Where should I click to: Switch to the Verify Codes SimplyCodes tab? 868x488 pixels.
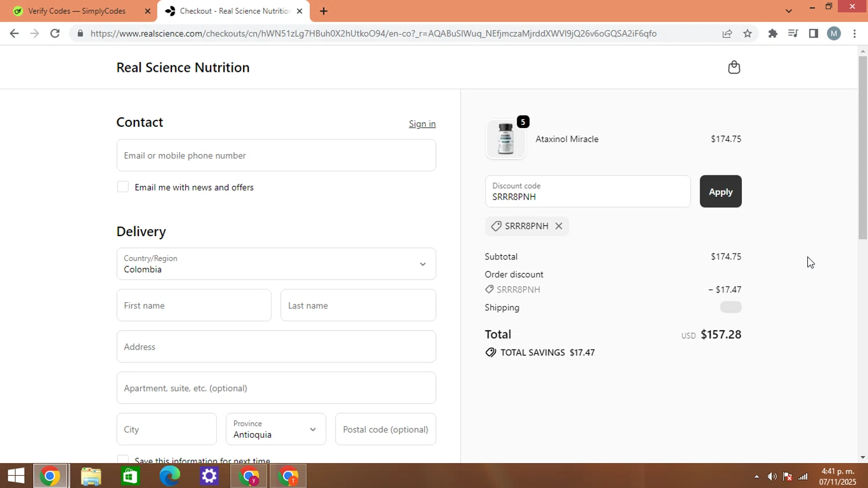77,11
